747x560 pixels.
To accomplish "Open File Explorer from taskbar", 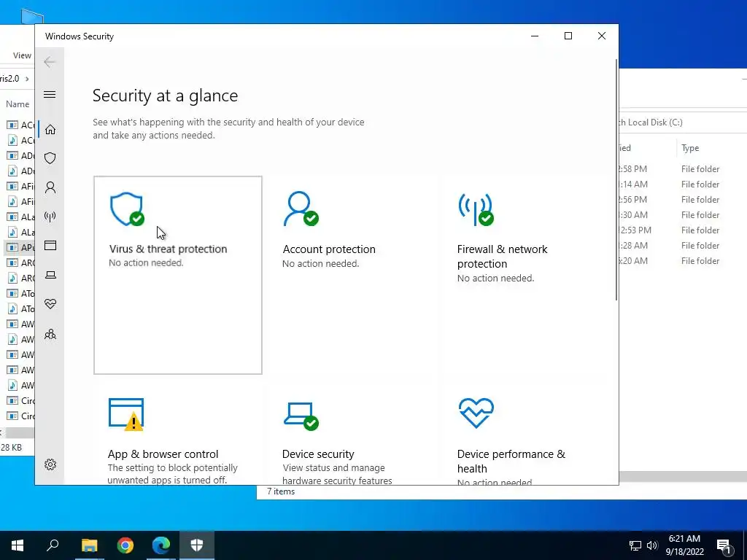I will point(89,545).
